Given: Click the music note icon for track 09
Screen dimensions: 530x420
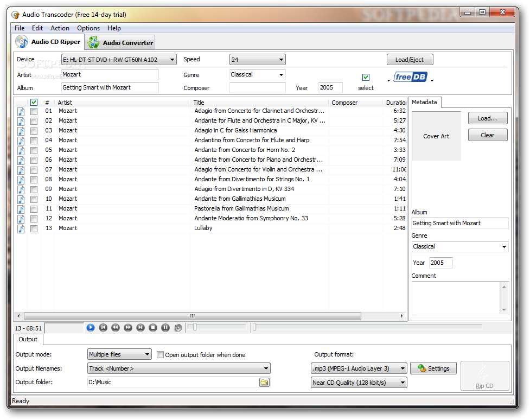Looking at the screenshot, I should tap(21, 190).
